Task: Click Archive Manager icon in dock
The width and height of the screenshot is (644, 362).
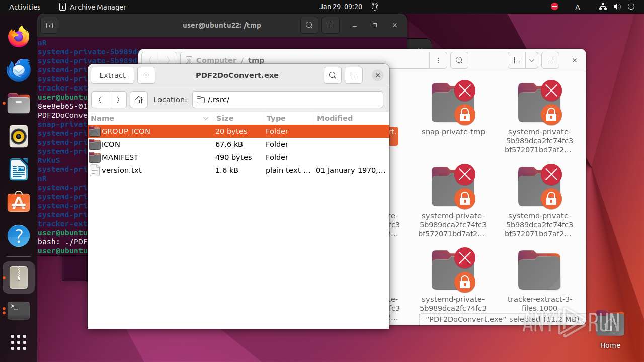Action: 19,278
